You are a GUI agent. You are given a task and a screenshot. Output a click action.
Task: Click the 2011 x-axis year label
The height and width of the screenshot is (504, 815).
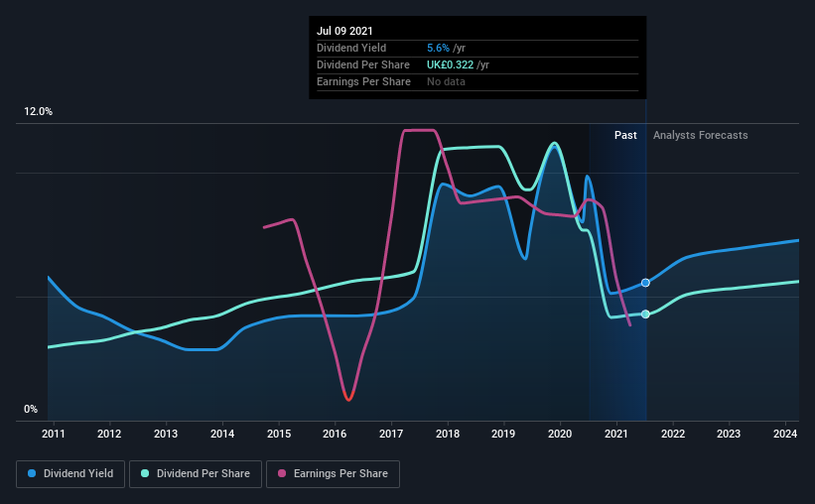53,434
